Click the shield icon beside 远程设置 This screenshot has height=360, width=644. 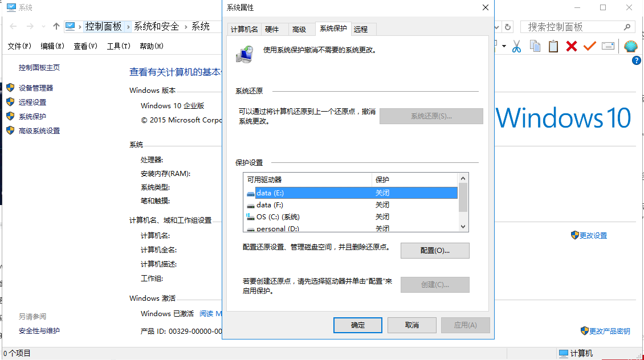(10, 102)
